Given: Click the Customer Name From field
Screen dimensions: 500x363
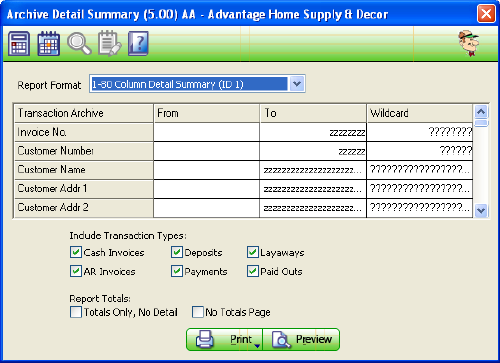Looking at the screenshot, I should tap(206, 170).
